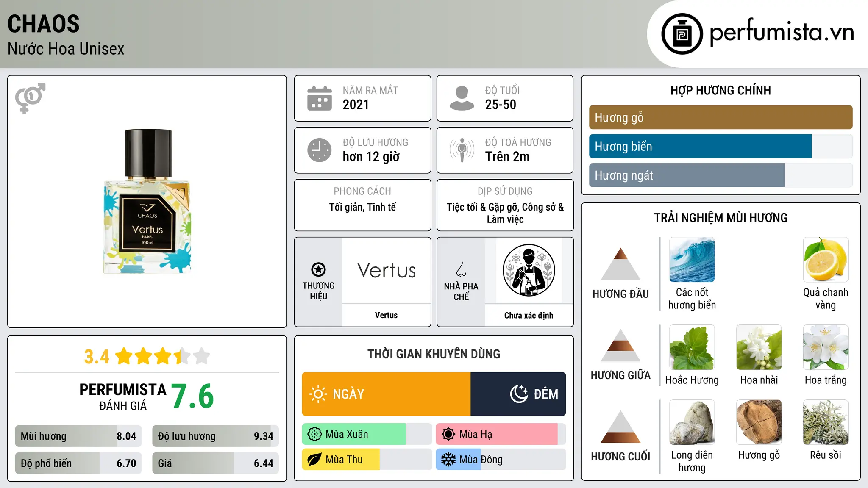Click the perfumista.vn site name
The width and height of the screenshot is (868, 488).
(x=782, y=32)
